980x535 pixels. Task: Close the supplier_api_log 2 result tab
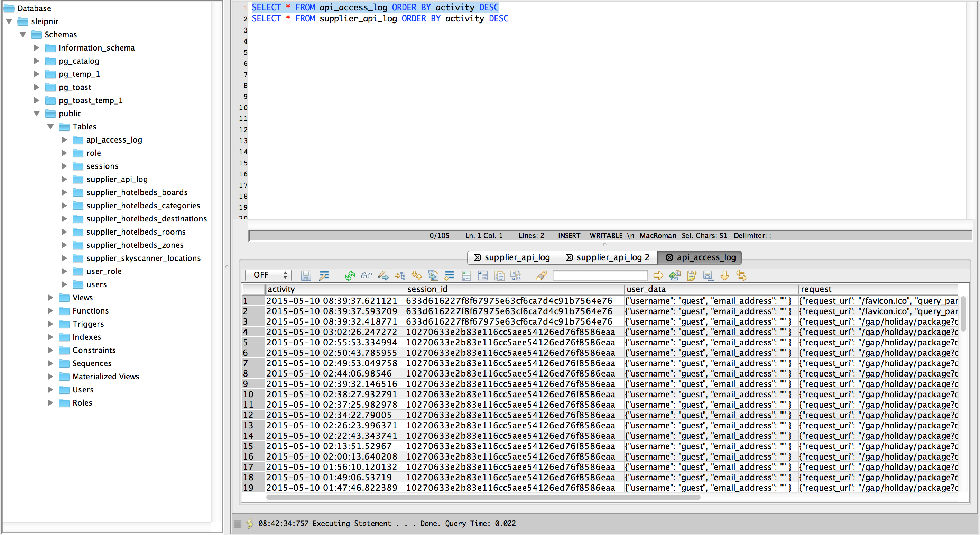tap(569, 257)
